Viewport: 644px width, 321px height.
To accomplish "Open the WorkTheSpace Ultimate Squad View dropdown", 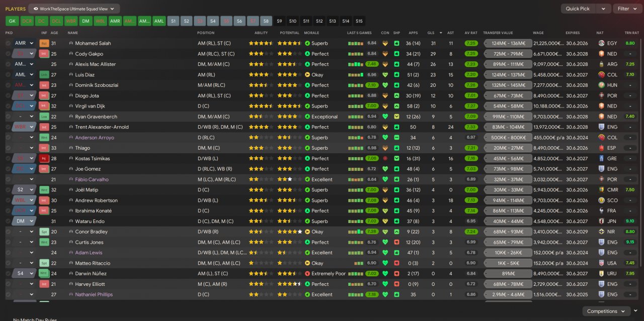I will click(x=74, y=9).
